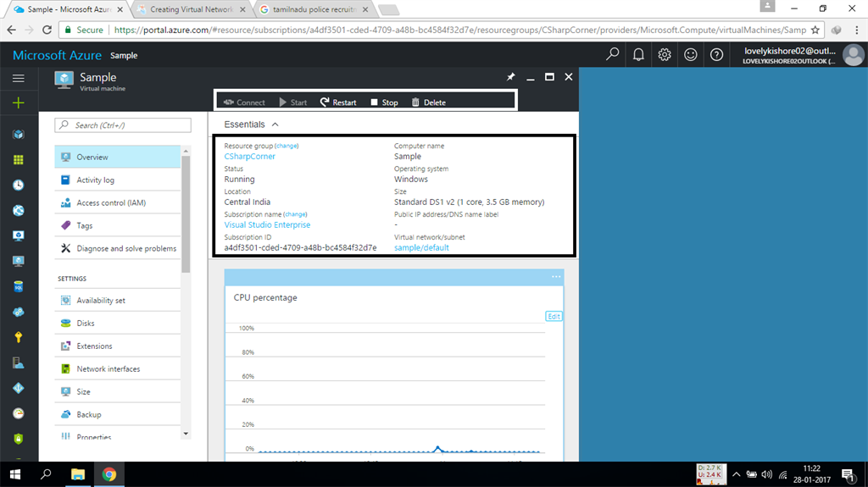The image size is (868, 487).
Task: Click Edit on CPU percentage chart
Action: point(554,316)
